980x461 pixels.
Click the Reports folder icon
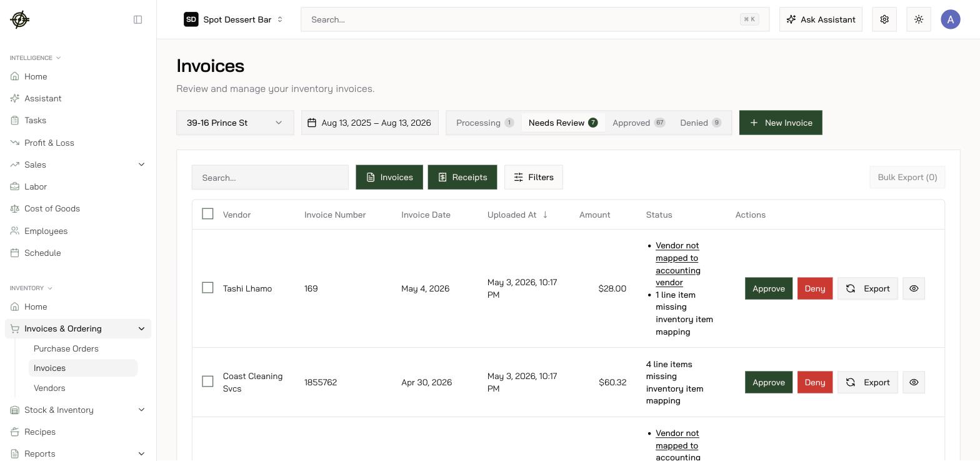tap(15, 453)
